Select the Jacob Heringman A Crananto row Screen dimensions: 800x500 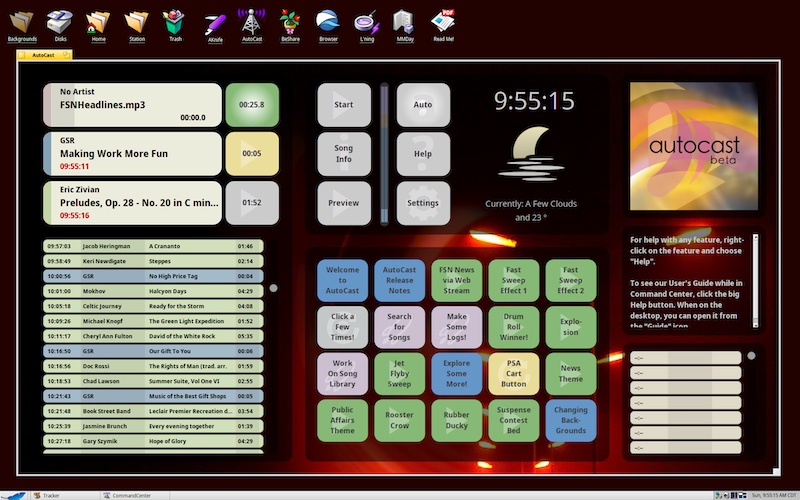coord(153,246)
